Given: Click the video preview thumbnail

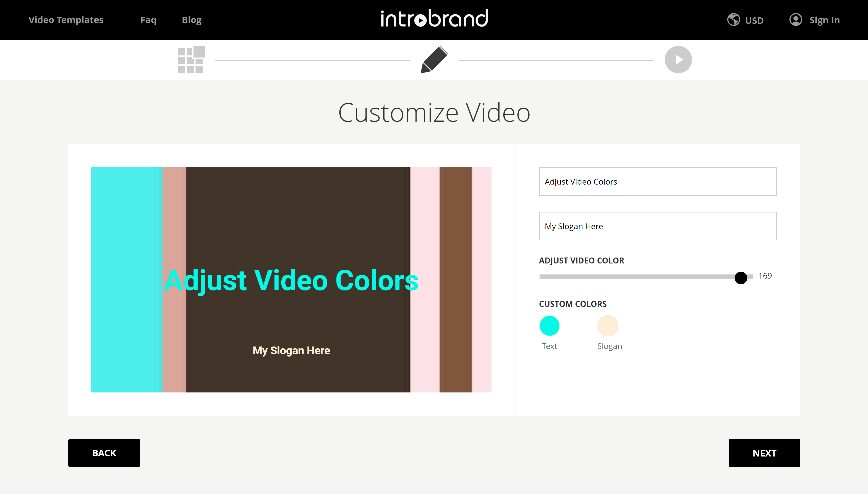Looking at the screenshot, I should pyautogui.click(x=291, y=279).
